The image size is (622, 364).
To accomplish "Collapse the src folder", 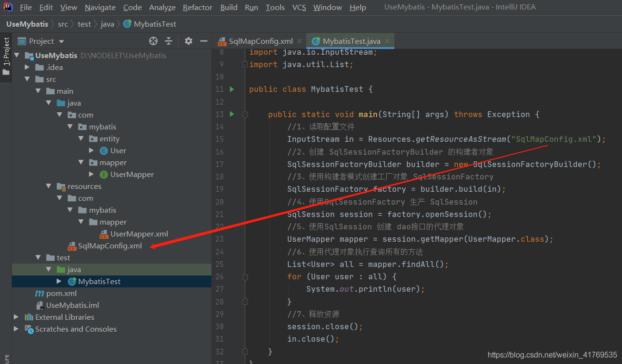I will point(27,79).
